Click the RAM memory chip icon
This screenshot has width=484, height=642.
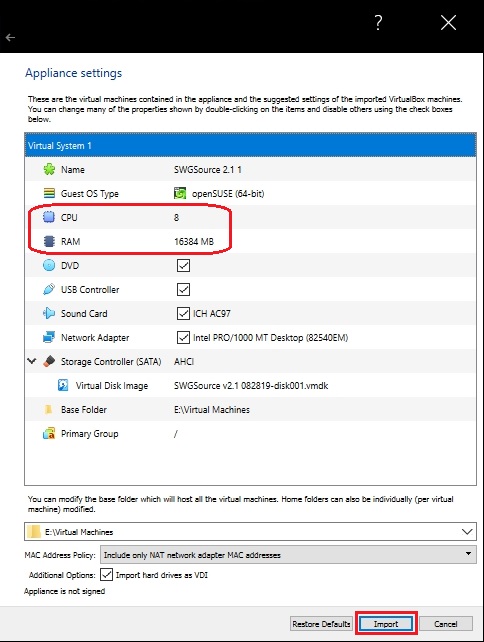pyautogui.click(x=49, y=241)
